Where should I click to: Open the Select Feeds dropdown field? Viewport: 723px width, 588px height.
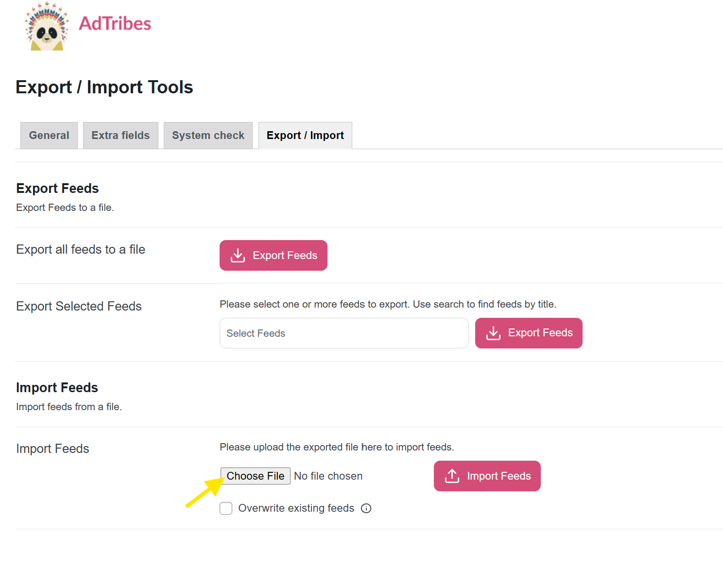coord(344,333)
